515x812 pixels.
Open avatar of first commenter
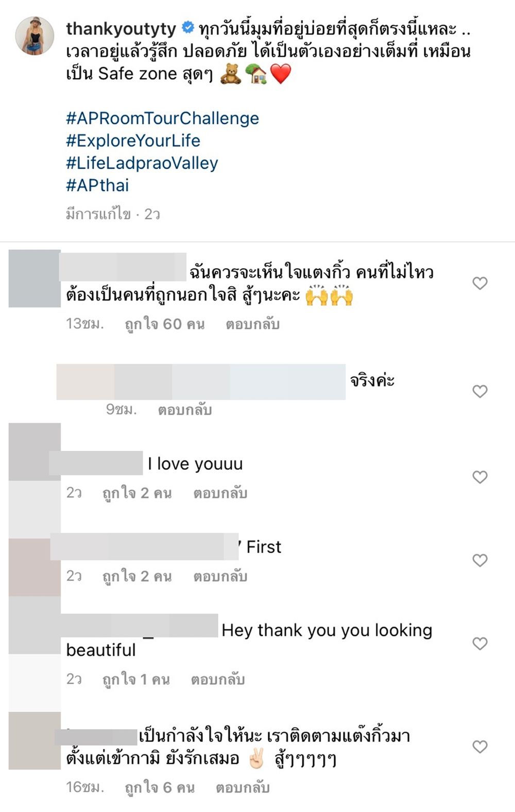point(35,278)
